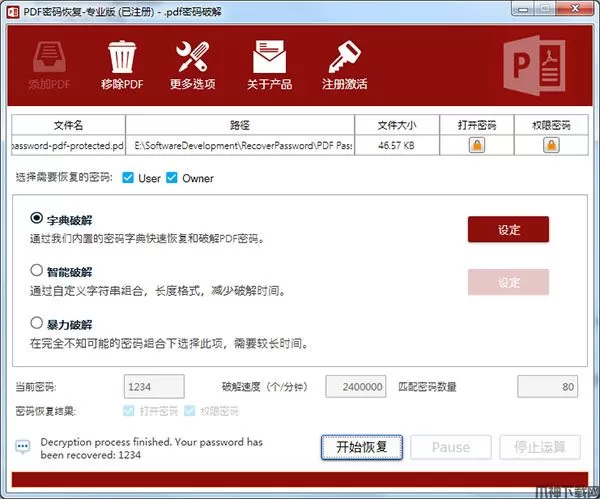Click the 注册激活 key icon
The height and width of the screenshot is (499, 600).
tap(344, 56)
